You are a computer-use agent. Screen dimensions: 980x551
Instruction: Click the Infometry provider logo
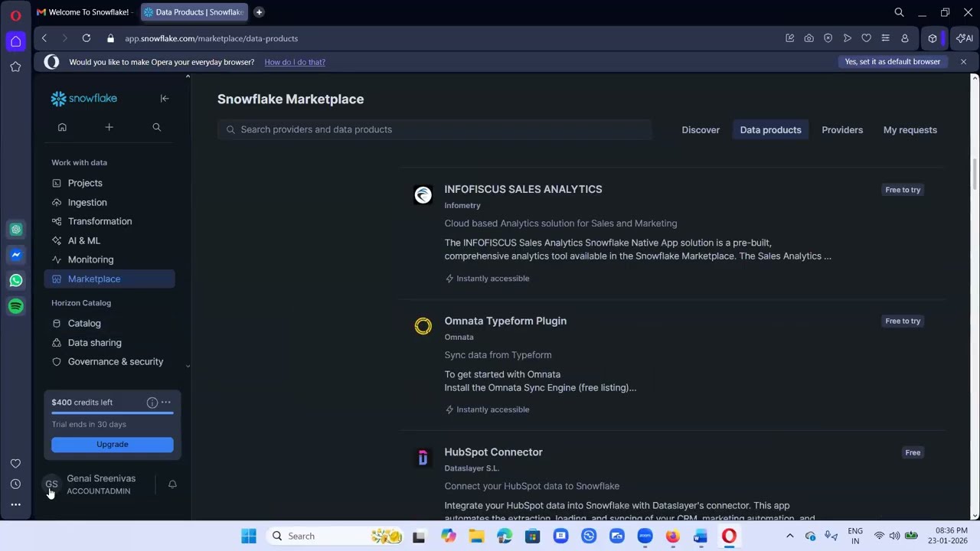[423, 195]
